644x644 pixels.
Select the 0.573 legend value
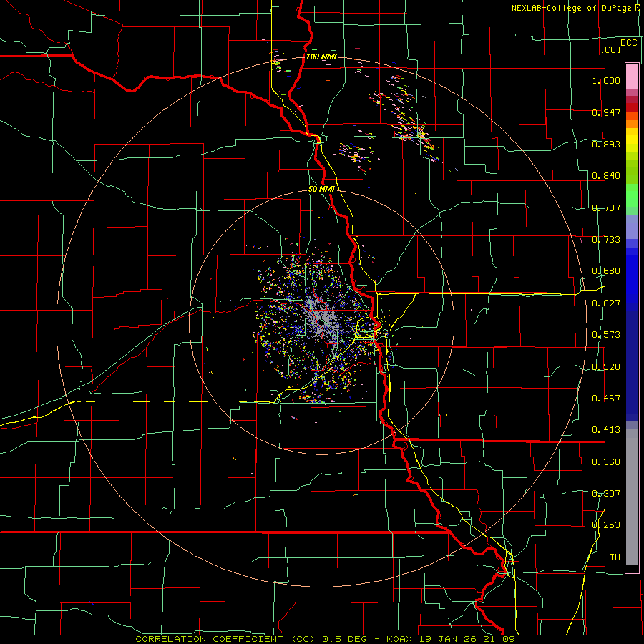tap(606, 335)
